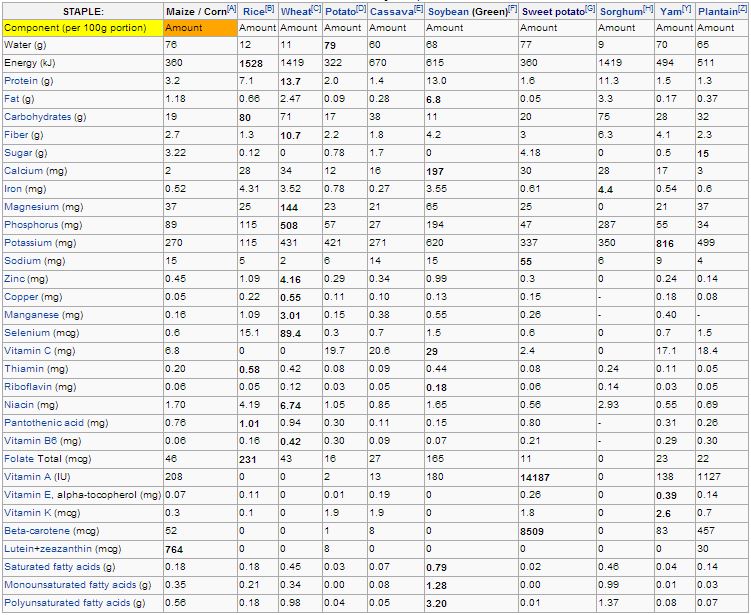Image resolution: width=751 pixels, height=615 pixels.
Task: Open the Potato staple link
Action: 340,11
